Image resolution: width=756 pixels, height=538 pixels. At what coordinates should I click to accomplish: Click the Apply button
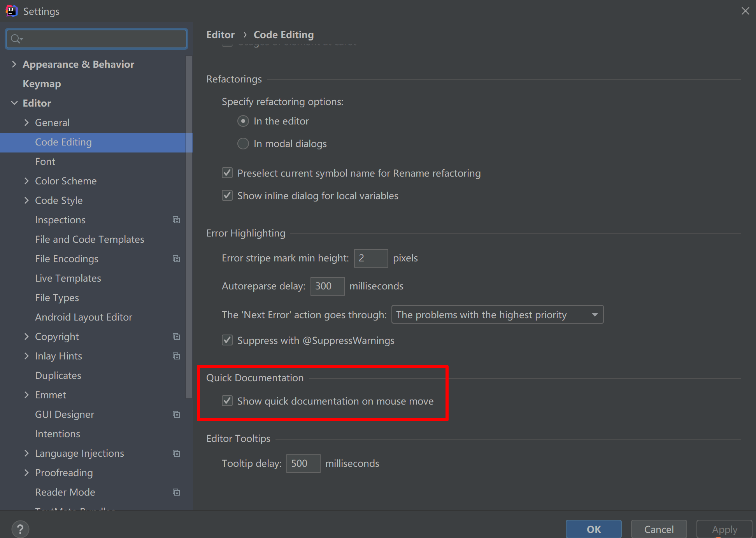pyautogui.click(x=724, y=529)
